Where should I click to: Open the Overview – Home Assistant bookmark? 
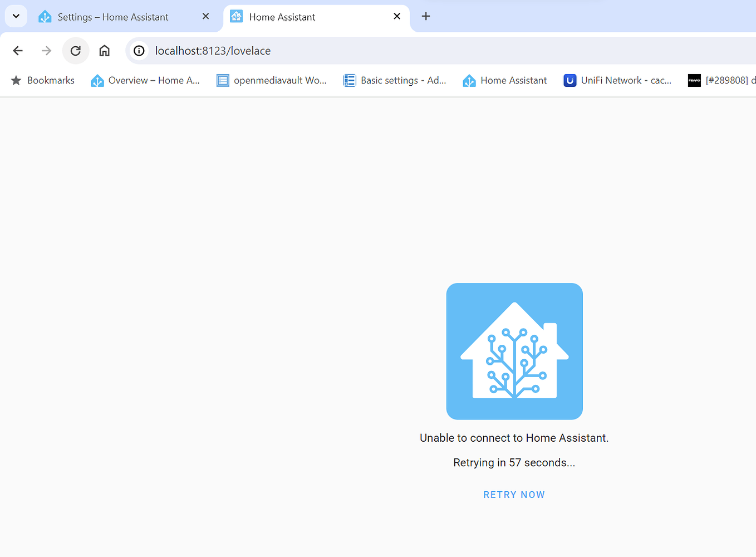[146, 80]
